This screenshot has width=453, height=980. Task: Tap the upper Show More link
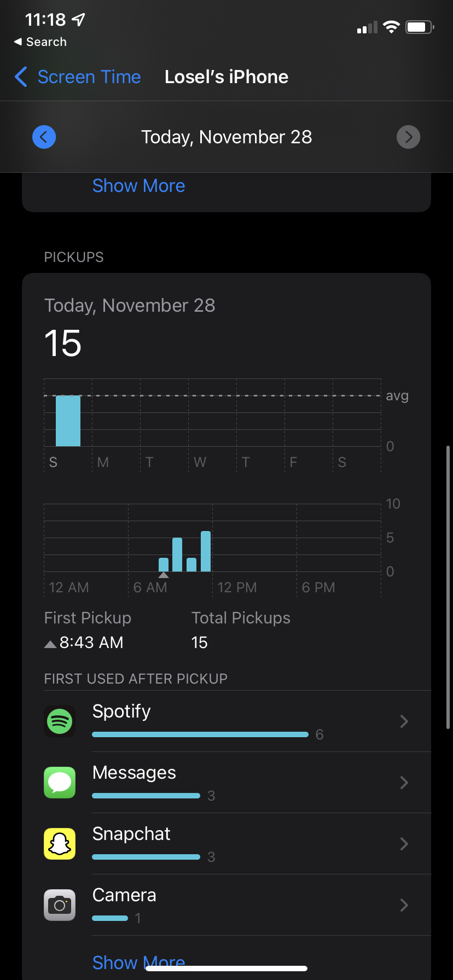pos(138,186)
